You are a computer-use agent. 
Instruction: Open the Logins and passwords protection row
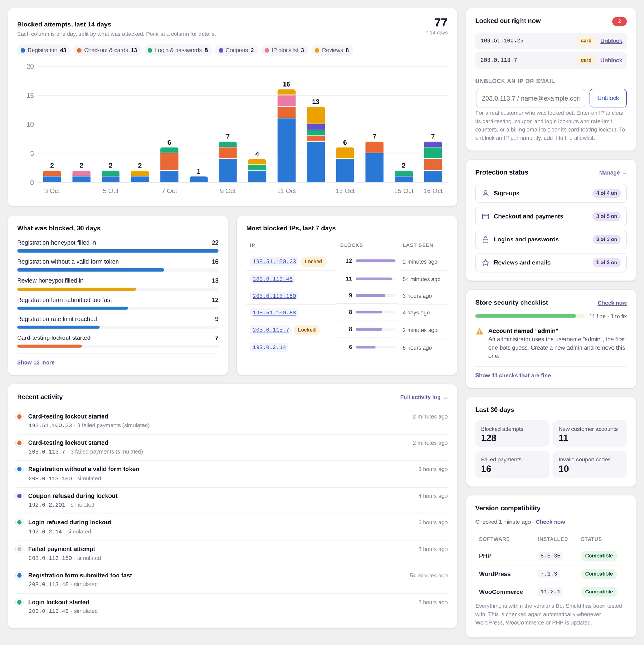551,240
